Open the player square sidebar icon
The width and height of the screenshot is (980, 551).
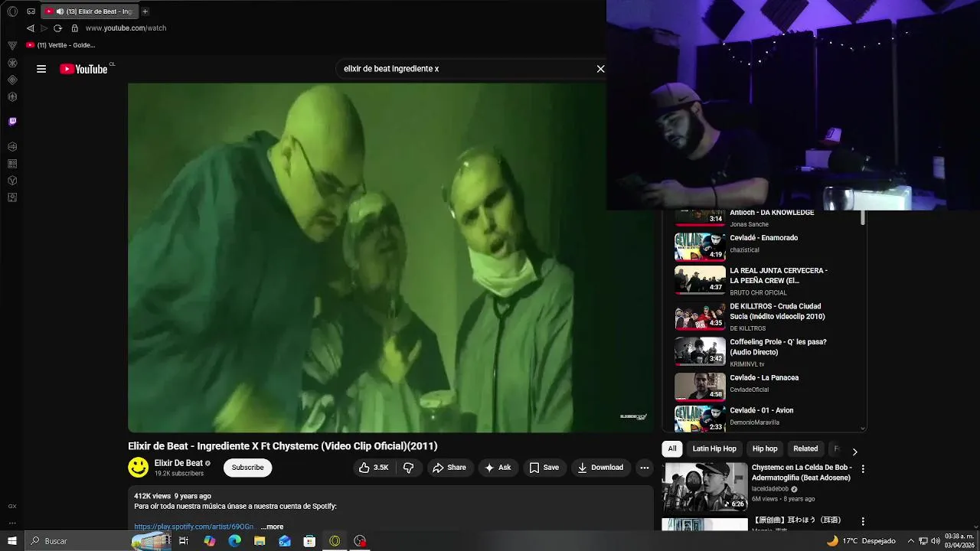(x=12, y=197)
